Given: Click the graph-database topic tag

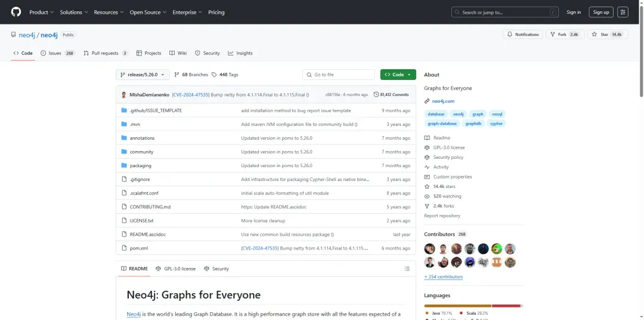Looking at the screenshot, I should 442,124.
